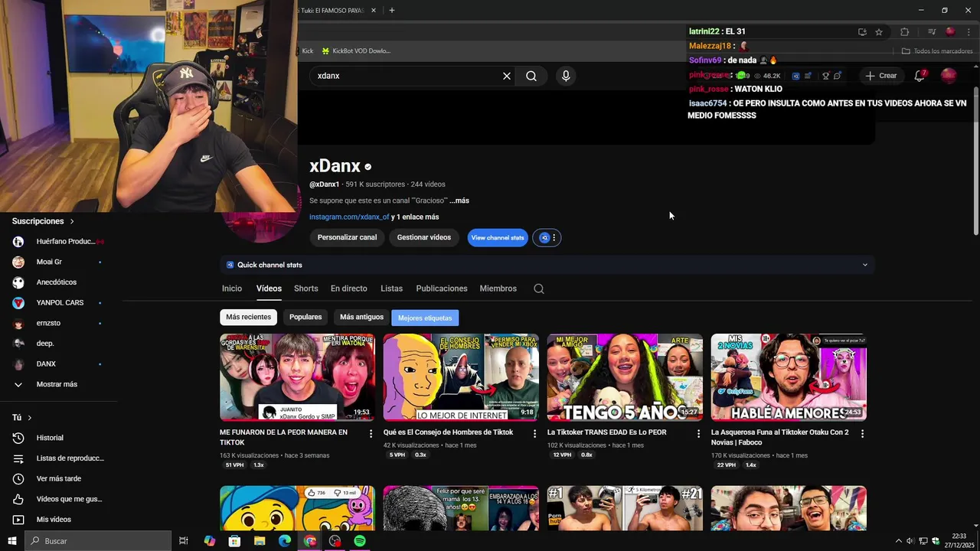Expand channel description with ...más
This screenshot has width=980, height=551.
pyautogui.click(x=459, y=201)
